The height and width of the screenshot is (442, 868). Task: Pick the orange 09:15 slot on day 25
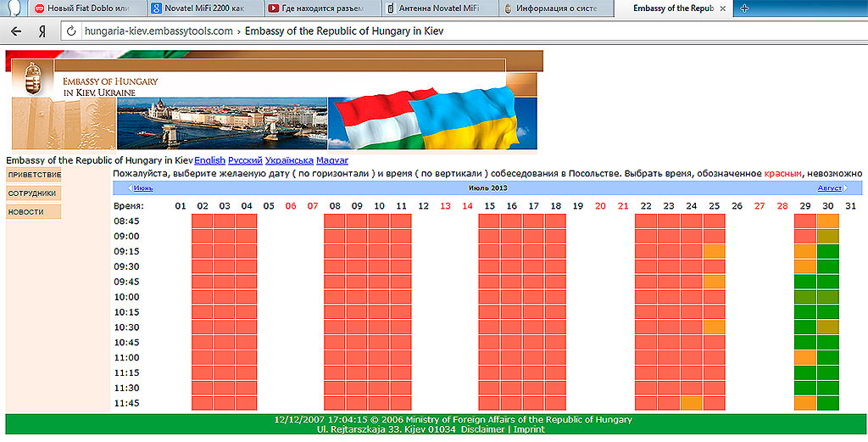714,251
